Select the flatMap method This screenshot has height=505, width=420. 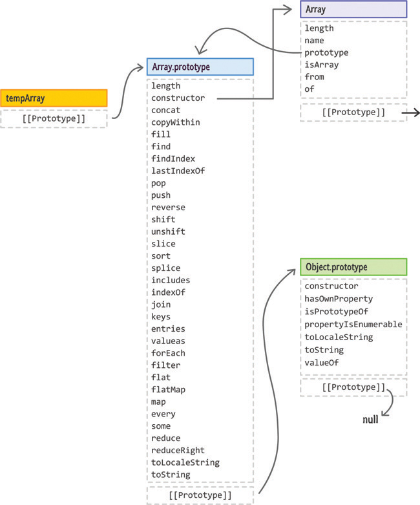(x=168, y=390)
